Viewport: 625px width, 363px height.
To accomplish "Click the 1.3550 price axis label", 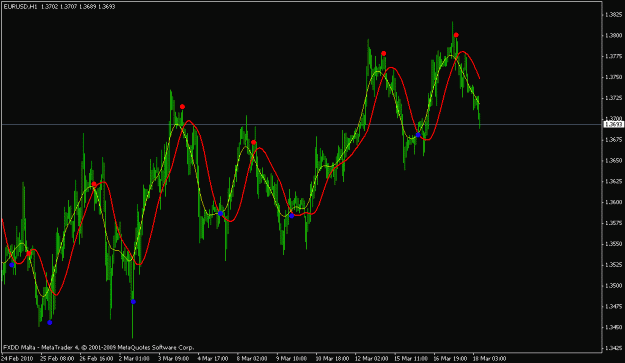I will pos(613,243).
